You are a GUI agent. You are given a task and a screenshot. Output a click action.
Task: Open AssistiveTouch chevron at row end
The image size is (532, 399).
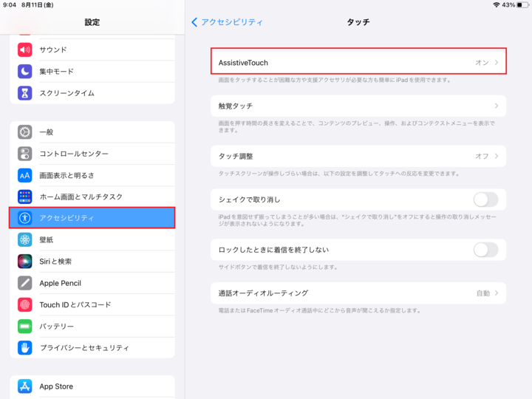pyautogui.click(x=497, y=62)
